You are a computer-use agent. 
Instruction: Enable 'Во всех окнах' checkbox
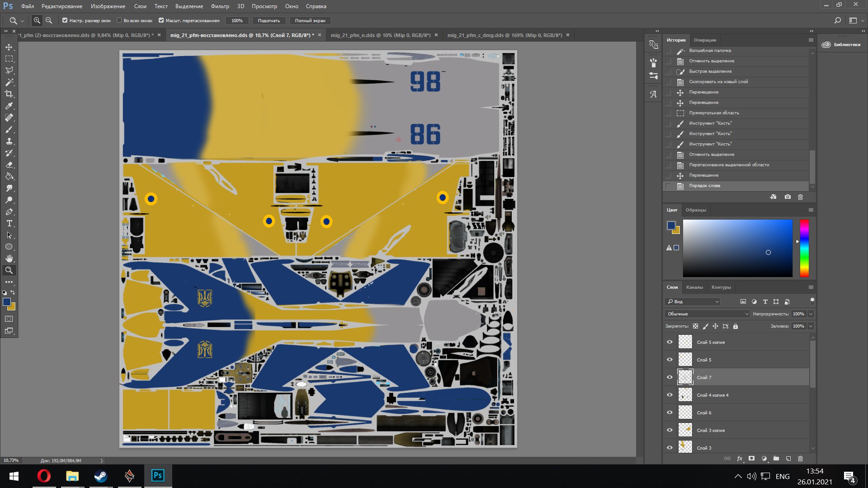(x=119, y=20)
